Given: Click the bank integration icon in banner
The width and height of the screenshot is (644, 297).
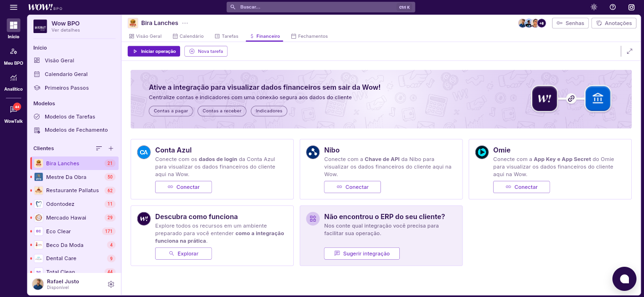Looking at the screenshot, I should (x=598, y=99).
